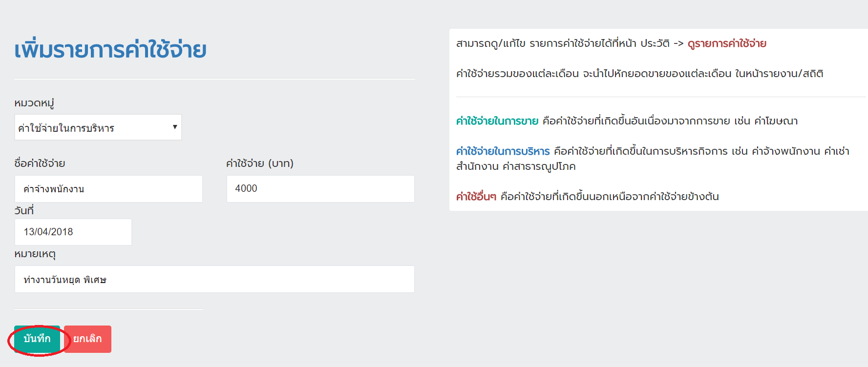Click the หมายเหตุ note text field

point(214,280)
